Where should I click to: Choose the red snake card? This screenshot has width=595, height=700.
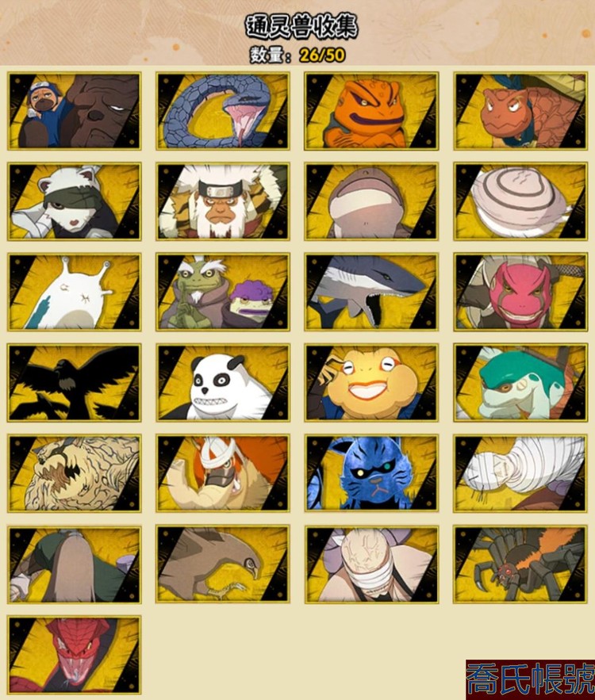click(74, 656)
